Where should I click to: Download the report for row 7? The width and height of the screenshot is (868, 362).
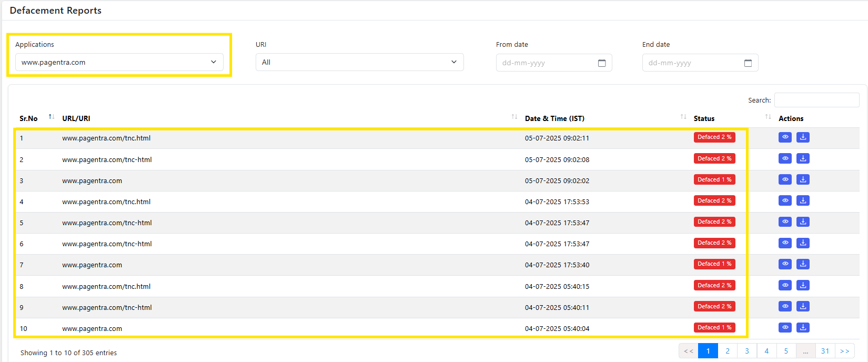click(803, 264)
